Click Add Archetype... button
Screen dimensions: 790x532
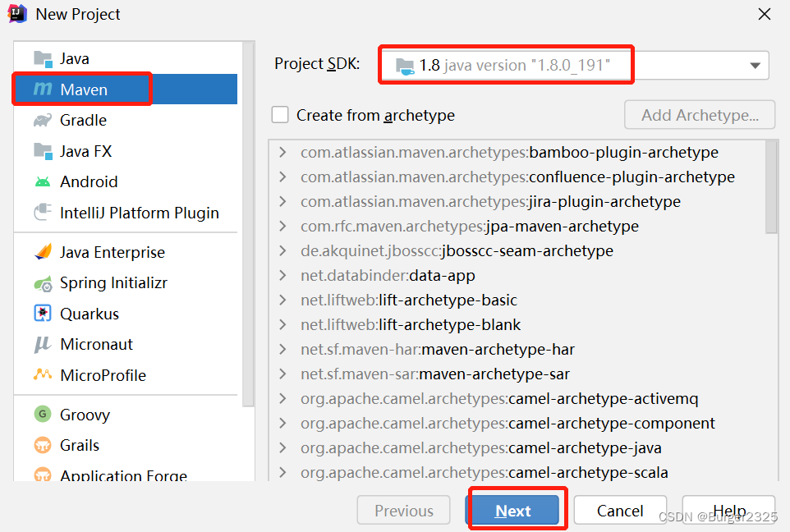point(700,116)
